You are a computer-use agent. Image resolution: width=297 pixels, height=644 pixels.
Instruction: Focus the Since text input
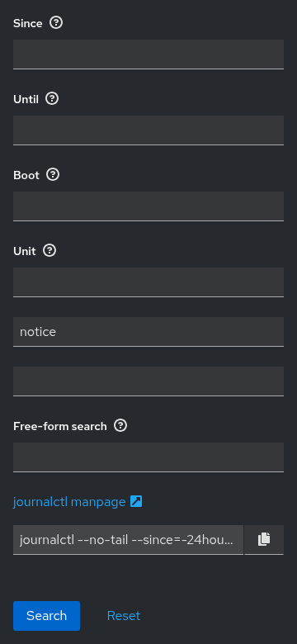(x=148, y=54)
